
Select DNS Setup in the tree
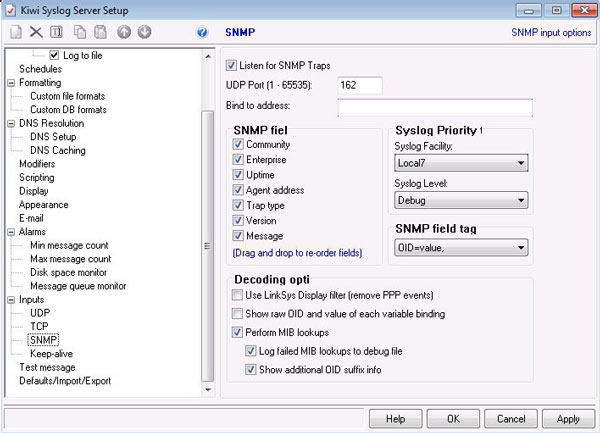52,137
